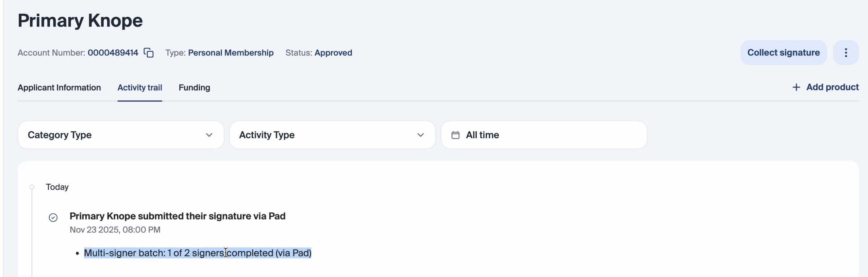Viewport: 868px width, 277px height.
Task: Click the plus icon beside Add product
Action: [796, 88]
